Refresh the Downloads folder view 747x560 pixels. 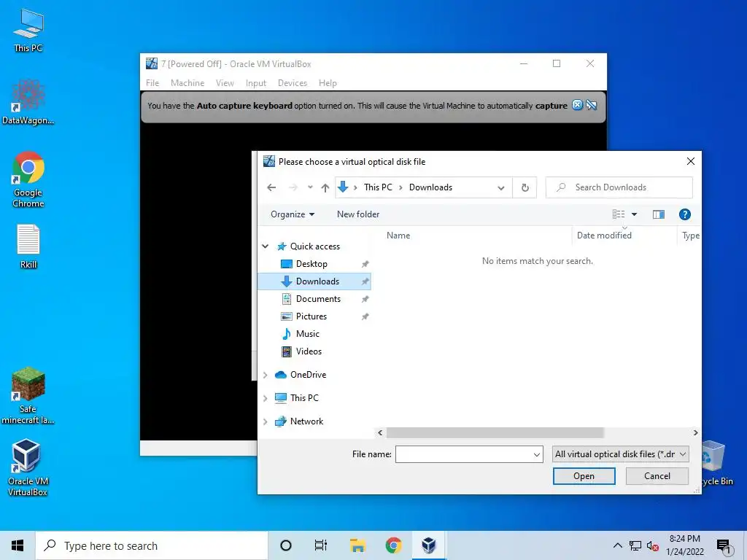pos(525,187)
